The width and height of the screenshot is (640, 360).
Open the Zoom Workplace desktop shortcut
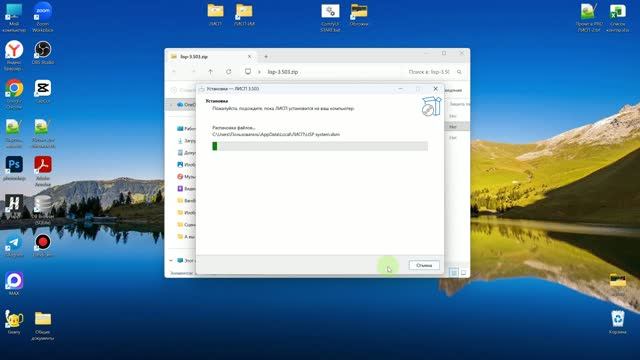43,17
